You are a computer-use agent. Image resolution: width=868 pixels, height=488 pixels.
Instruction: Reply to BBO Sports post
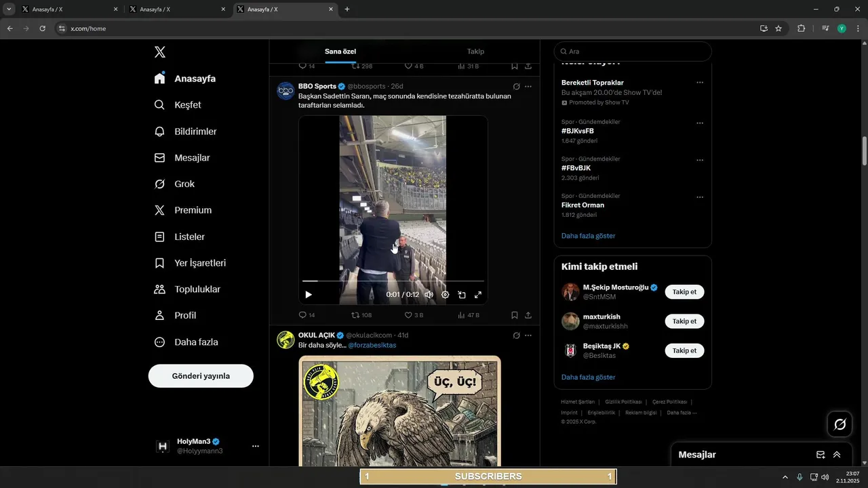coord(307,315)
